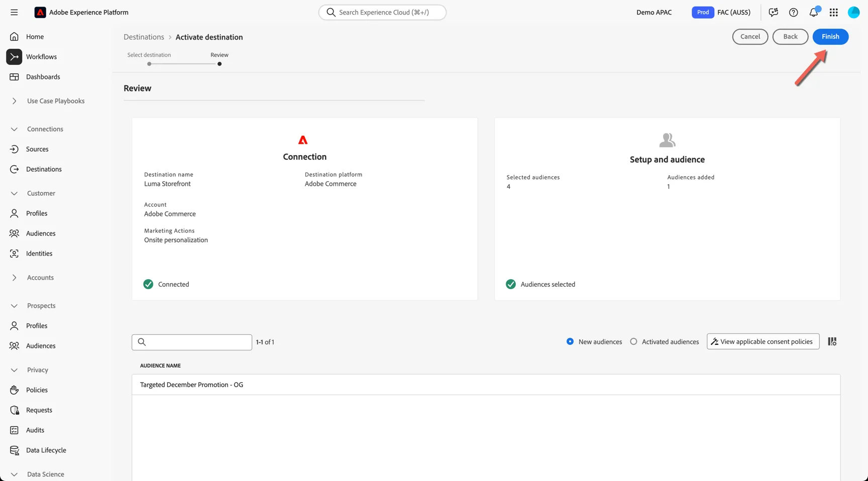Collapse the Customer section
This screenshot has height=481, width=868.
[x=14, y=193]
